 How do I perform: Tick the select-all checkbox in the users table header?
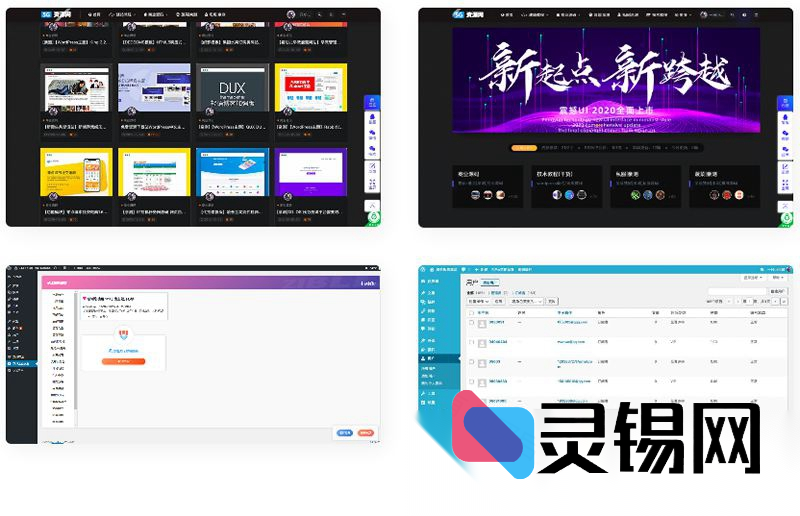click(471, 312)
